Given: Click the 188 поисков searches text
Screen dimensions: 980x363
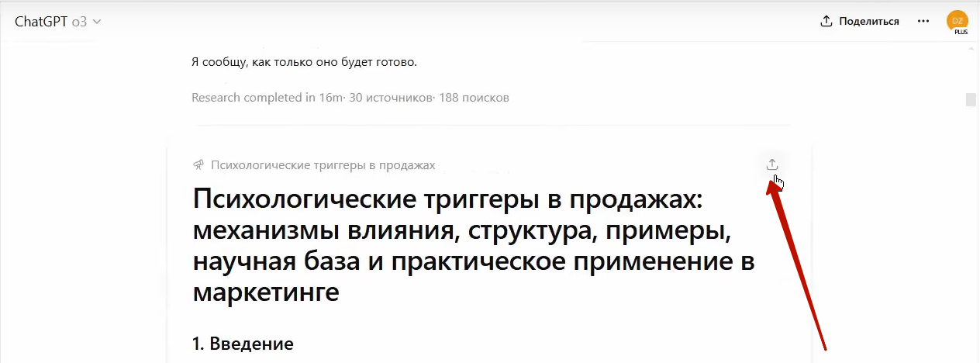Looking at the screenshot, I should [474, 98].
